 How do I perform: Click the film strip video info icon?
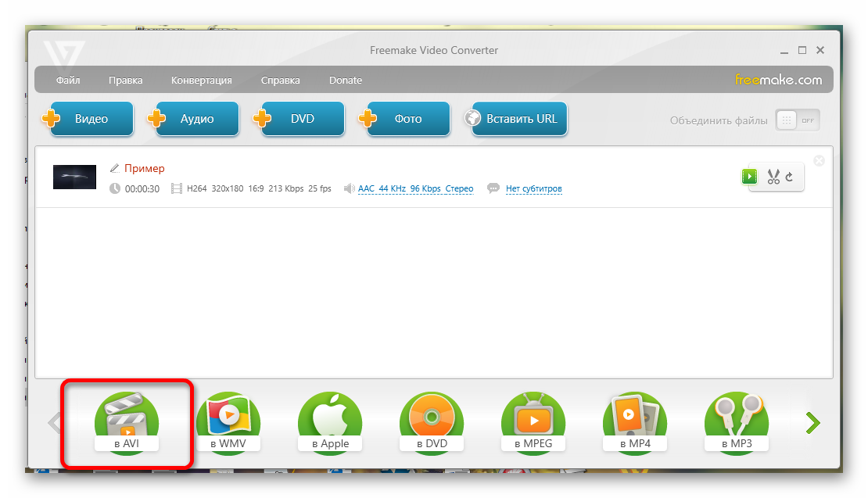[x=177, y=188]
